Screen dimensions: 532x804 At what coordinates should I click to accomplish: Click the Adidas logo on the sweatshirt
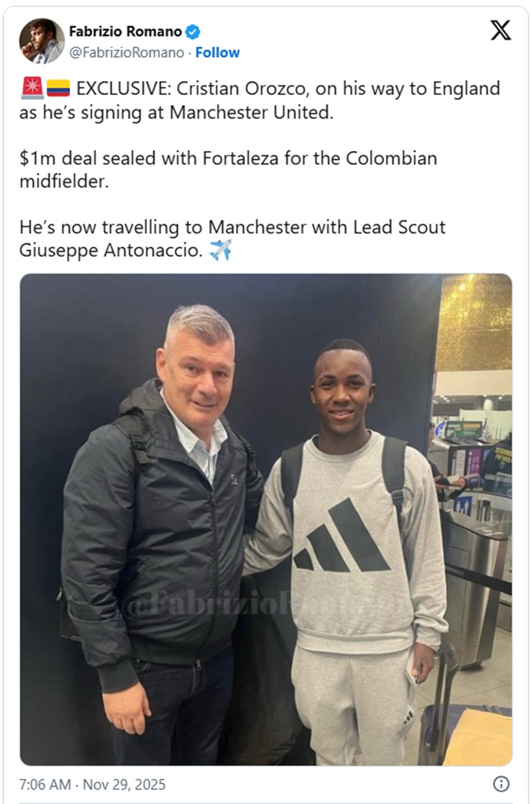[x=341, y=536]
